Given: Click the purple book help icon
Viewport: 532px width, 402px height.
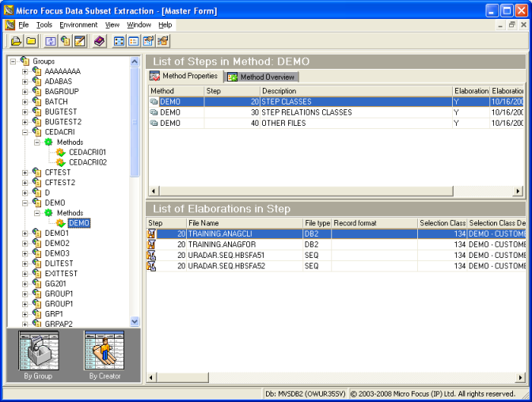Looking at the screenshot, I should coord(99,41).
